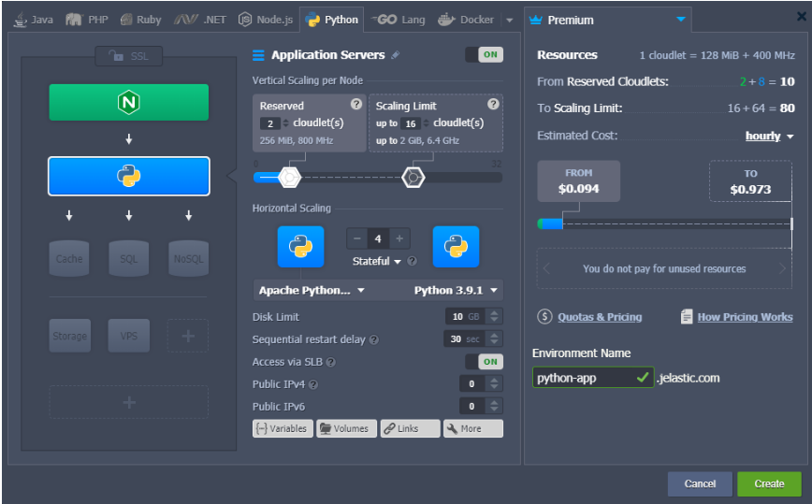Disable the Access via SLB switch
Image resolution: width=812 pixels, height=504 pixels.
tap(484, 362)
